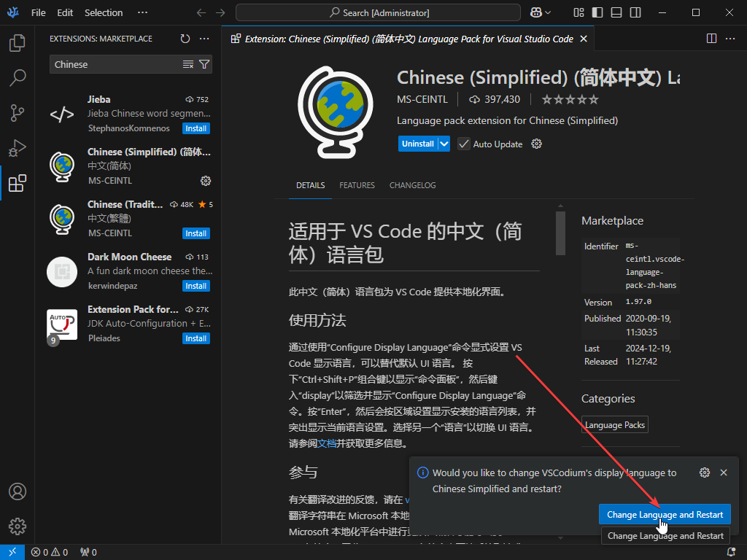Image resolution: width=747 pixels, height=560 pixels.
Task: Open the Manage gear icon at bottom left
Action: click(x=16, y=526)
